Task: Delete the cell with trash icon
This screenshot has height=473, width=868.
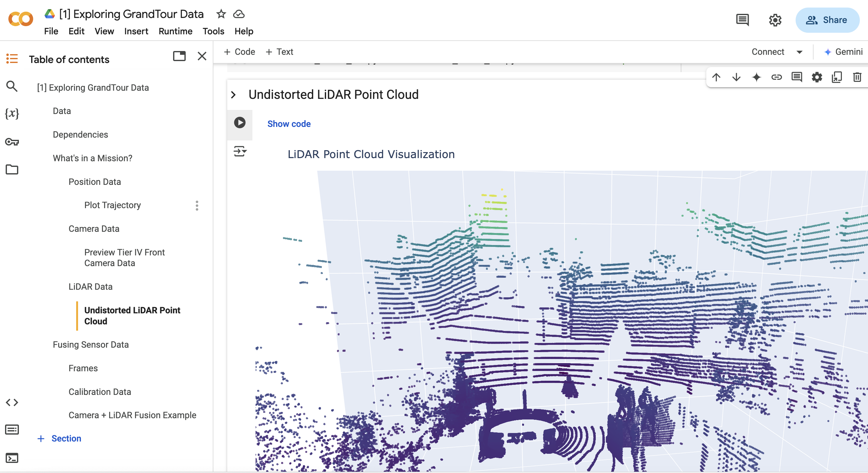Action: click(857, 77)
